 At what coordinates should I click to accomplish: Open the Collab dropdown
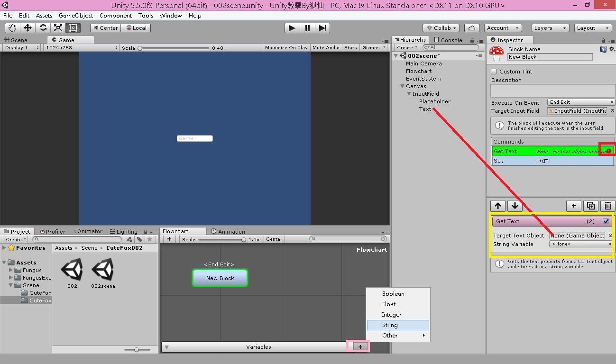tap(441, 28)
